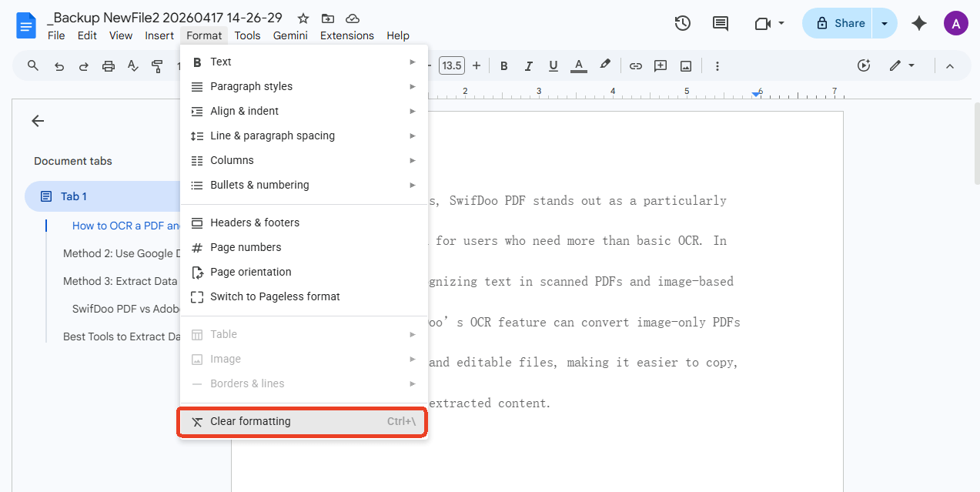This screenshot has width=980, height=492.
Task: Run spelling and grammar check
Action: pyautogui.click(x=132, y=66)
